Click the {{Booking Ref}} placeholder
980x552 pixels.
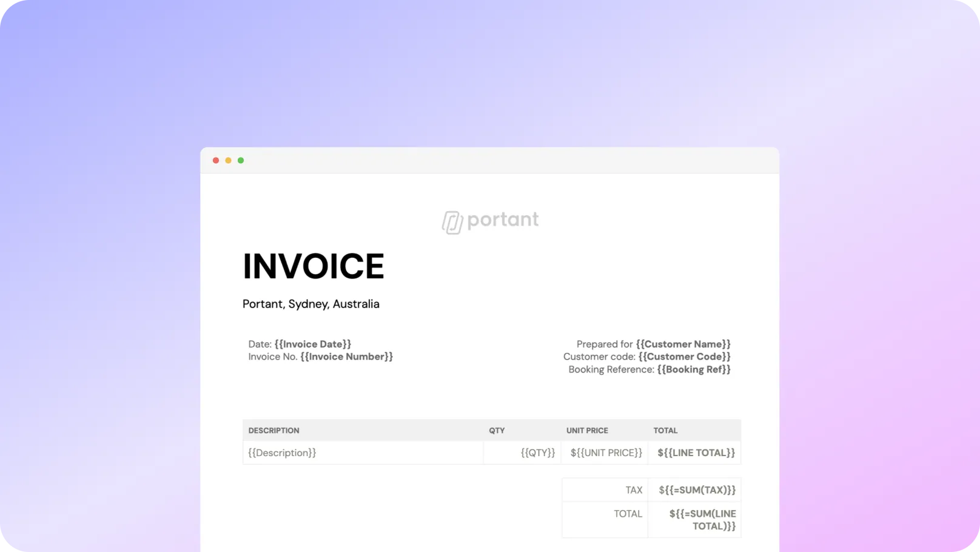pyautogui.click(x=694, y=369)
